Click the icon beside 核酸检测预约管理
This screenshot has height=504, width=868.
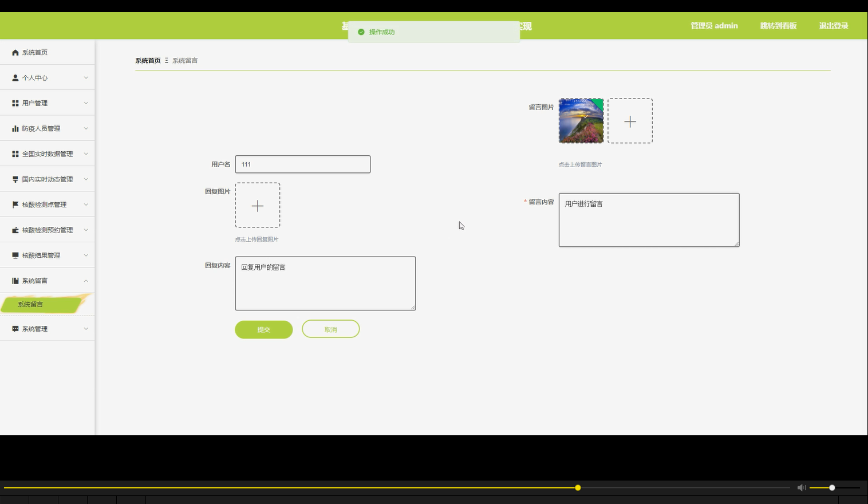15,230
